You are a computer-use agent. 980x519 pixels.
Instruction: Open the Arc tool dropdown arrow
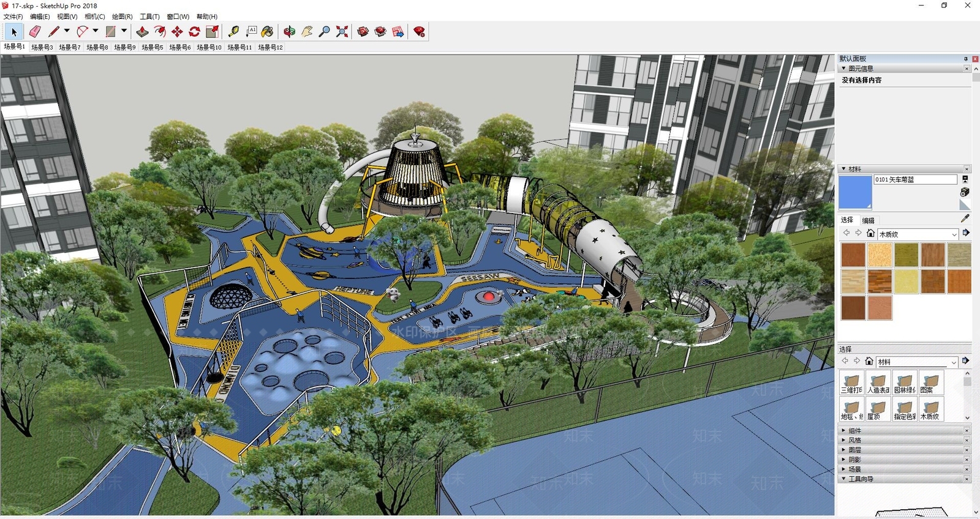click(96, 31)
